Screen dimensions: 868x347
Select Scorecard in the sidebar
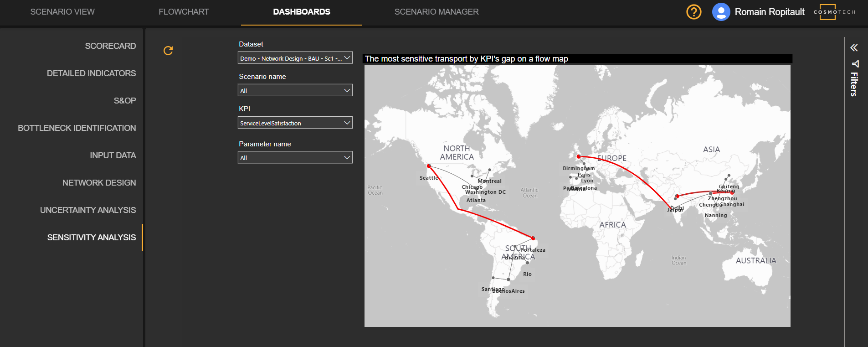[110, 46]
